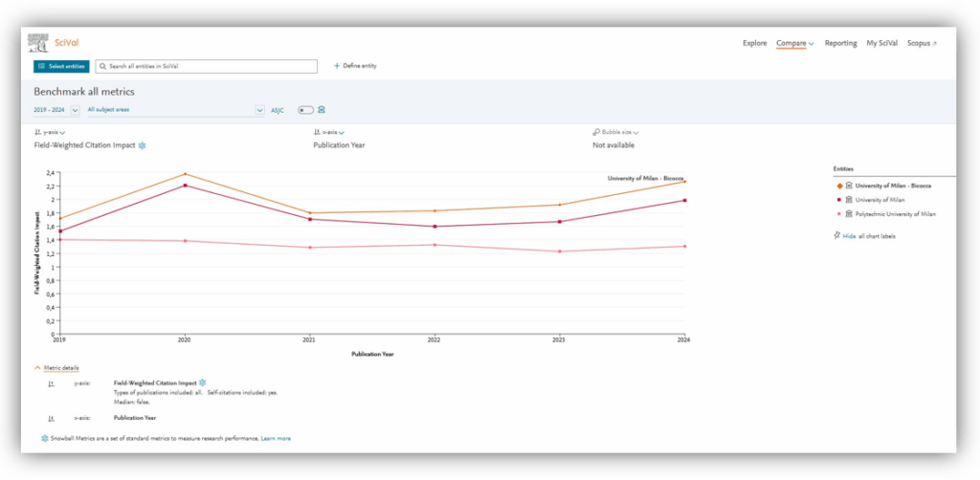Open the Compare menu

(791, 43)
